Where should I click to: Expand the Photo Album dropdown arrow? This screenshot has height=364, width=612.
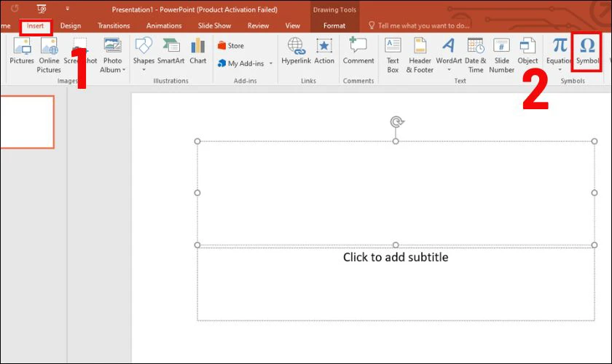coord(124,70)
